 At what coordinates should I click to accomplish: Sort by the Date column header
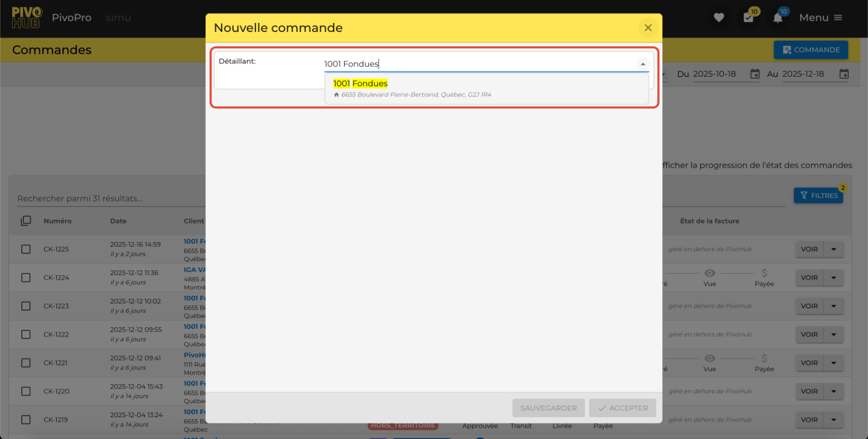[118, 221]
